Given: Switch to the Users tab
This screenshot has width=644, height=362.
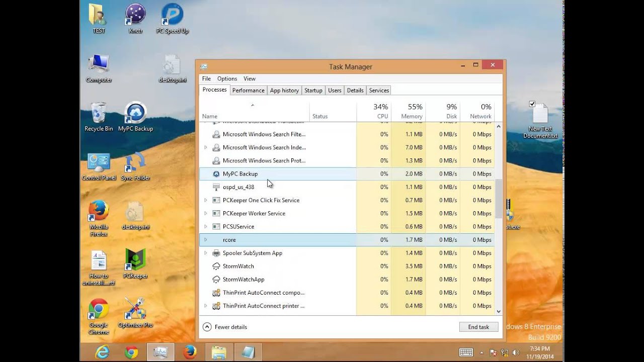Looking at the screenshot, I should (x=335, y=90).
